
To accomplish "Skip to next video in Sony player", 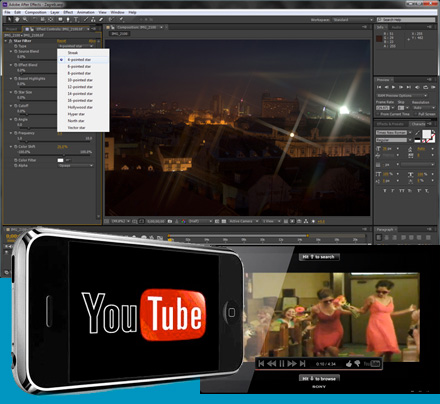I will point(302,364).
